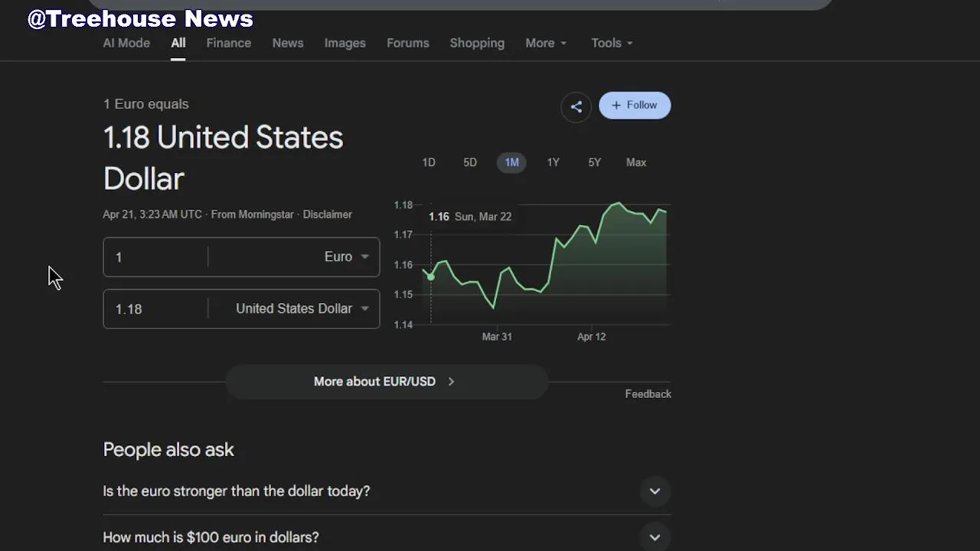This screenshot has height=551, width=980.
Task: Open the News search tab
Action: click(x=288, y=43)
